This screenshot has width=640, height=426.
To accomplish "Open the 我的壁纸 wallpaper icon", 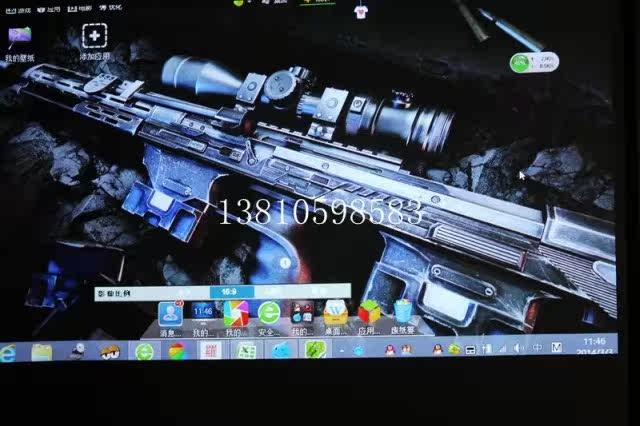I will (18, 39).
